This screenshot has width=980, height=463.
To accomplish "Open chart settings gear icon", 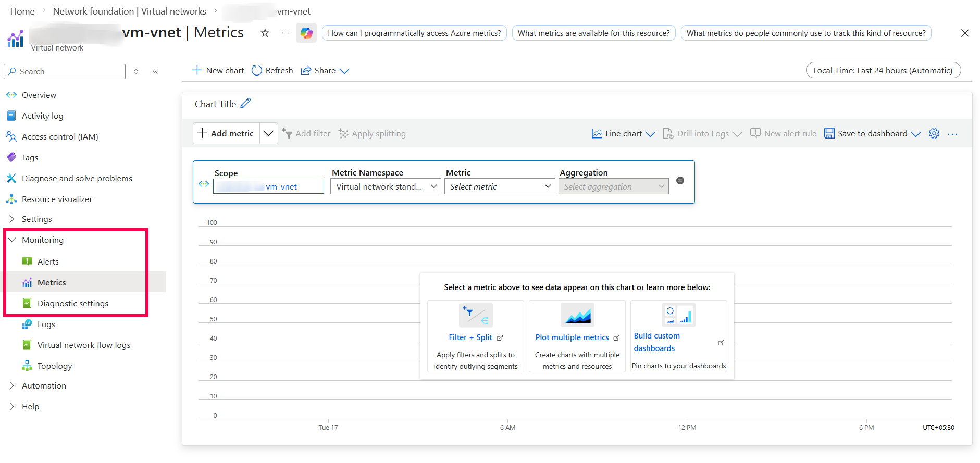I will click(x=934, y=134).
